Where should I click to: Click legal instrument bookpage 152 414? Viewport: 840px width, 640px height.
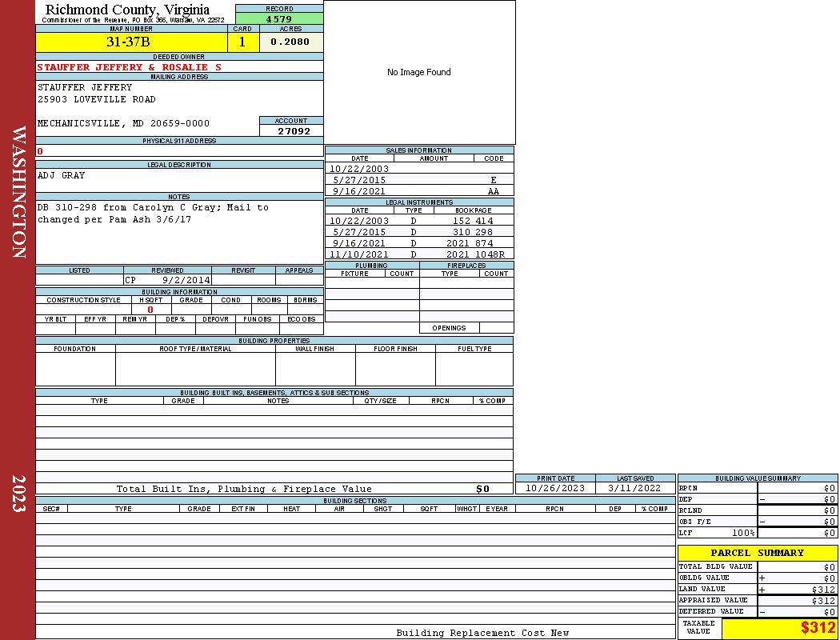click(x=473, y=221)
